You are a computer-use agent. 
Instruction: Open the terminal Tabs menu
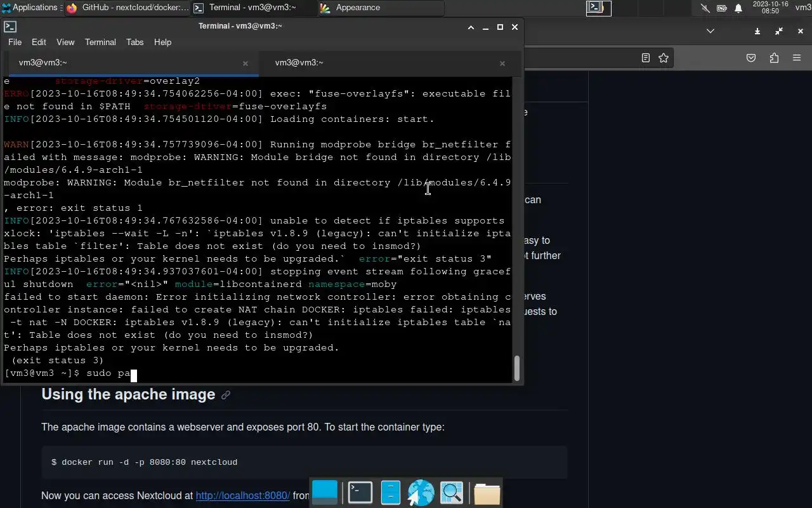(134, 42)
